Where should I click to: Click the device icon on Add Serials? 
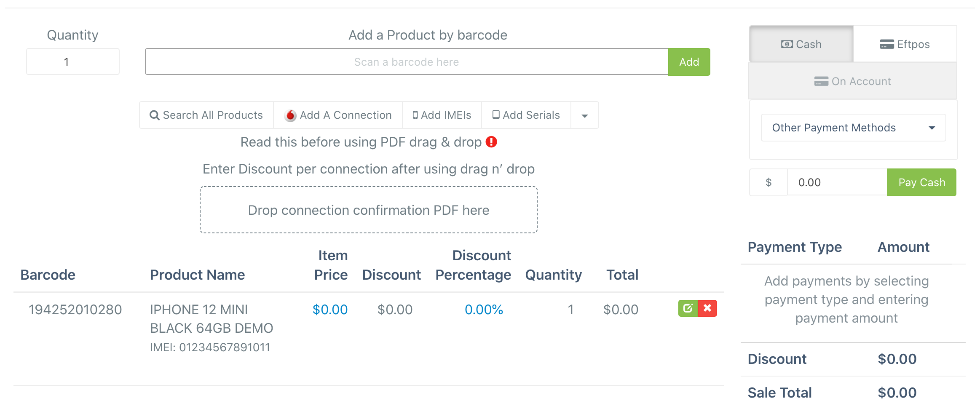(496, 115)
